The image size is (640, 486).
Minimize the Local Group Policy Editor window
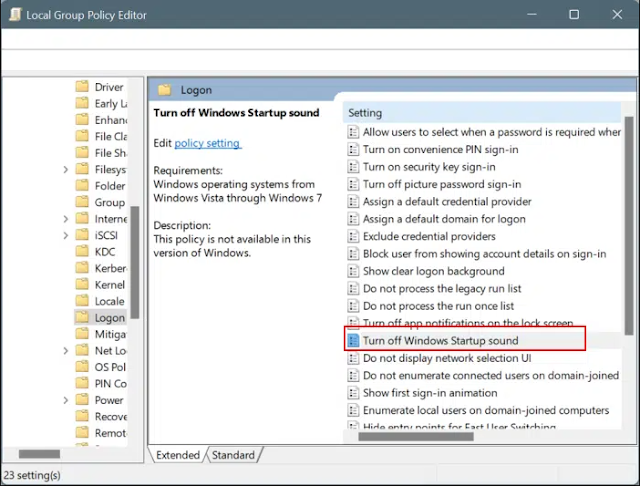(532, 15)
